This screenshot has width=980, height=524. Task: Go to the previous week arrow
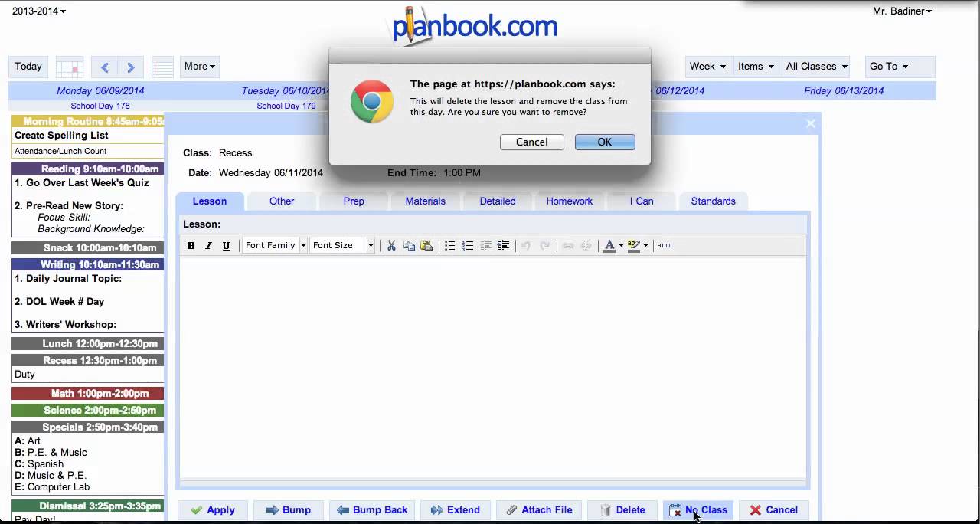tap(105, 67)
